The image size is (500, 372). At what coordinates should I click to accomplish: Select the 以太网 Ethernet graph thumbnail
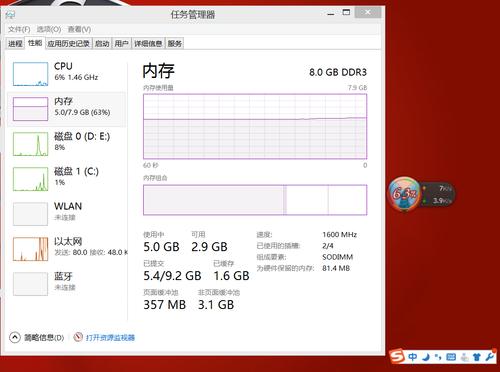pos(30,249)
